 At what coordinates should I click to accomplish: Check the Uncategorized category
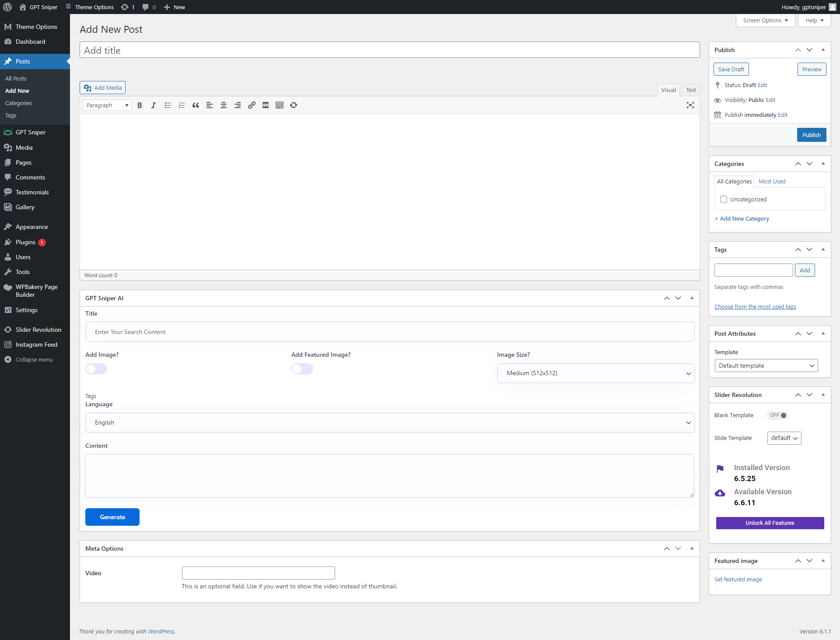coord(724,199)
